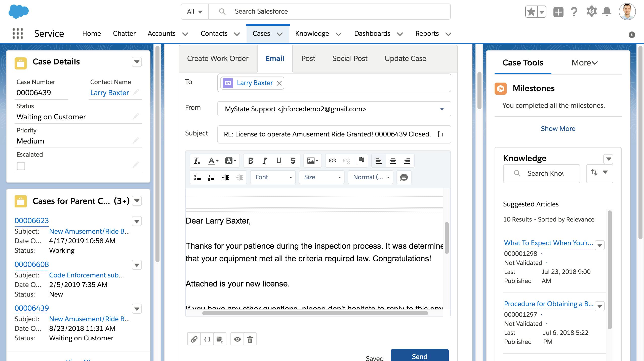Screen dimensions: 644x361
Task: Align text right
Action: point(407,161)
